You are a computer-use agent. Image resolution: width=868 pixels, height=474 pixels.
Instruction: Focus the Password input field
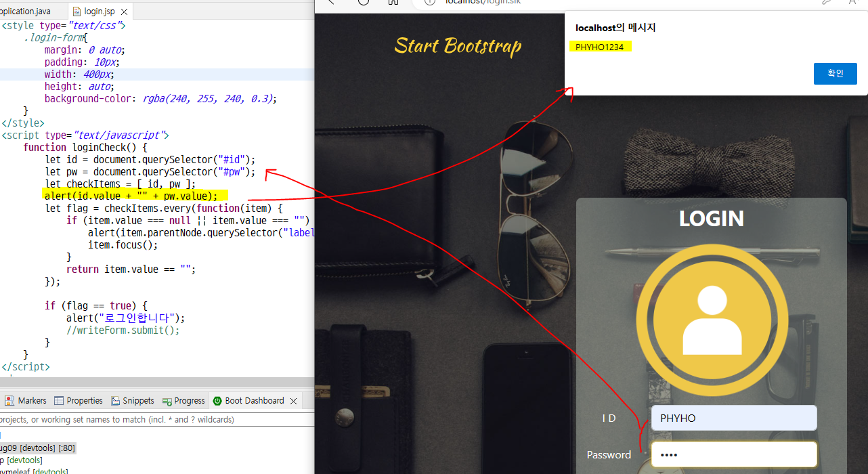coord(734,454)
